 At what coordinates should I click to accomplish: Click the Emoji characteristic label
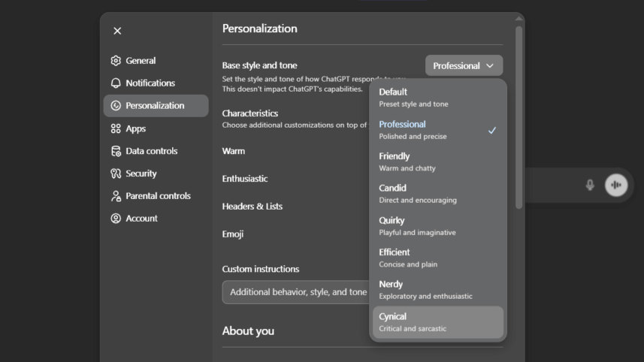tap(233, 234)
